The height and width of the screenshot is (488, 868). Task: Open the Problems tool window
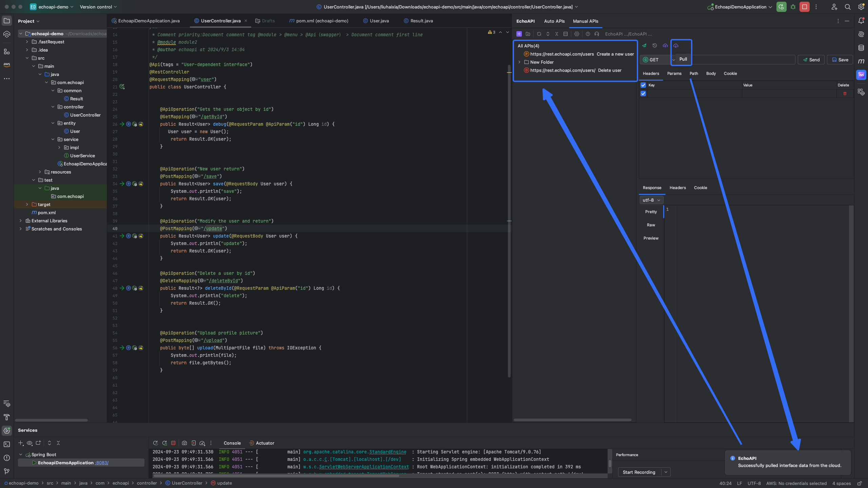coord(7,457)
